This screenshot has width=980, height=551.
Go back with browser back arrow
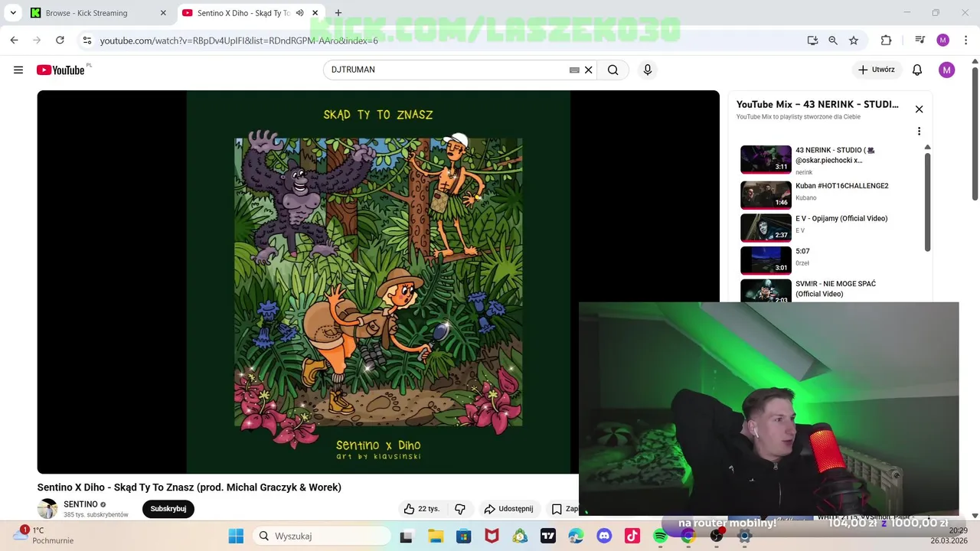(x=14, y=41)
